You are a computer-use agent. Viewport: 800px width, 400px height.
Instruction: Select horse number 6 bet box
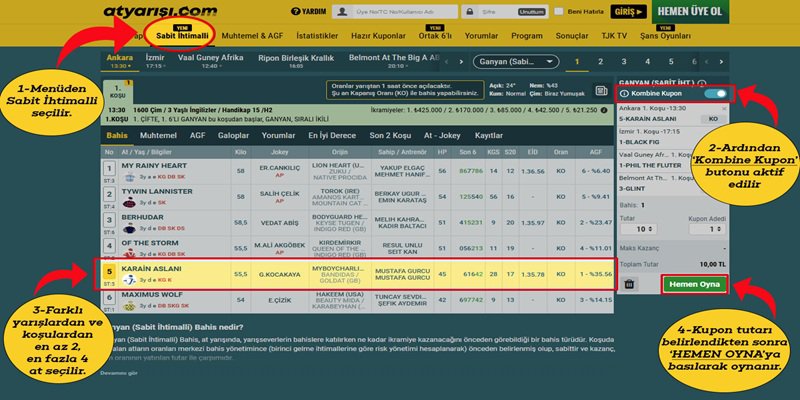click(109, 298)
